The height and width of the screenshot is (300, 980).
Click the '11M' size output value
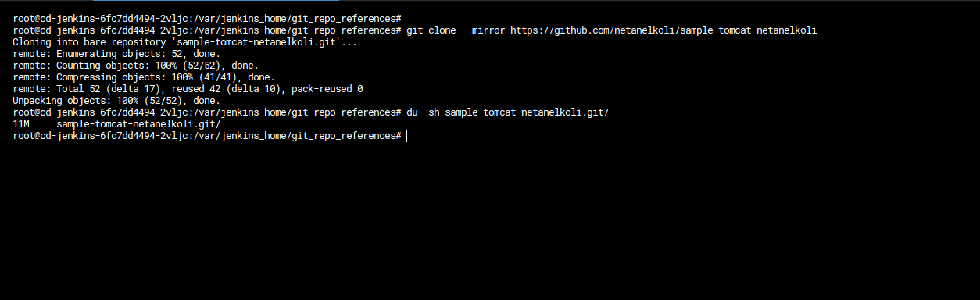(21, 124)
